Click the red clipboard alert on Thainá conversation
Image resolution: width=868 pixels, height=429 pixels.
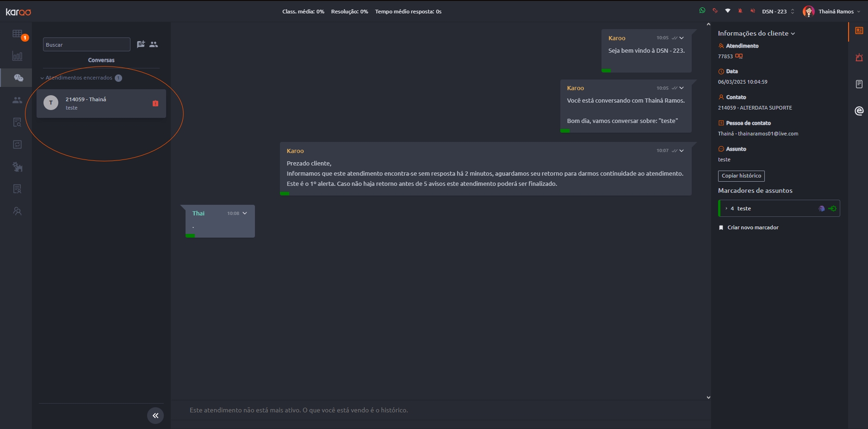point(155,104)
